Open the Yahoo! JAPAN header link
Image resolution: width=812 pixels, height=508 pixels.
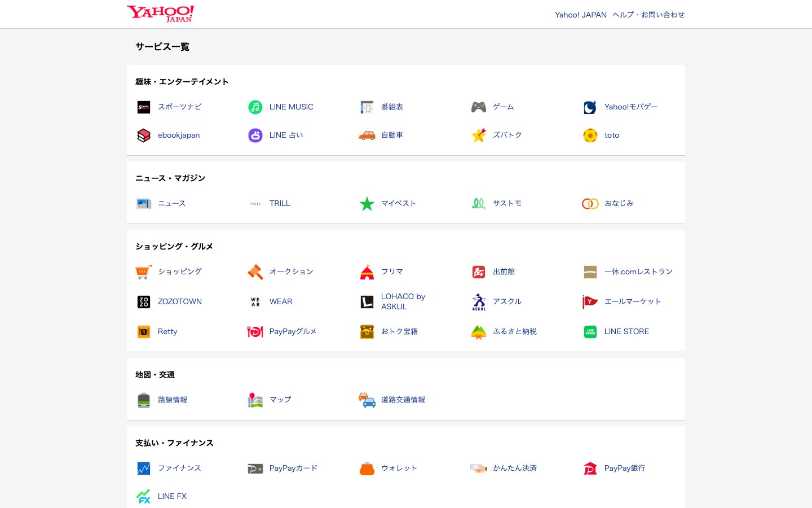[x=581, y=15]
